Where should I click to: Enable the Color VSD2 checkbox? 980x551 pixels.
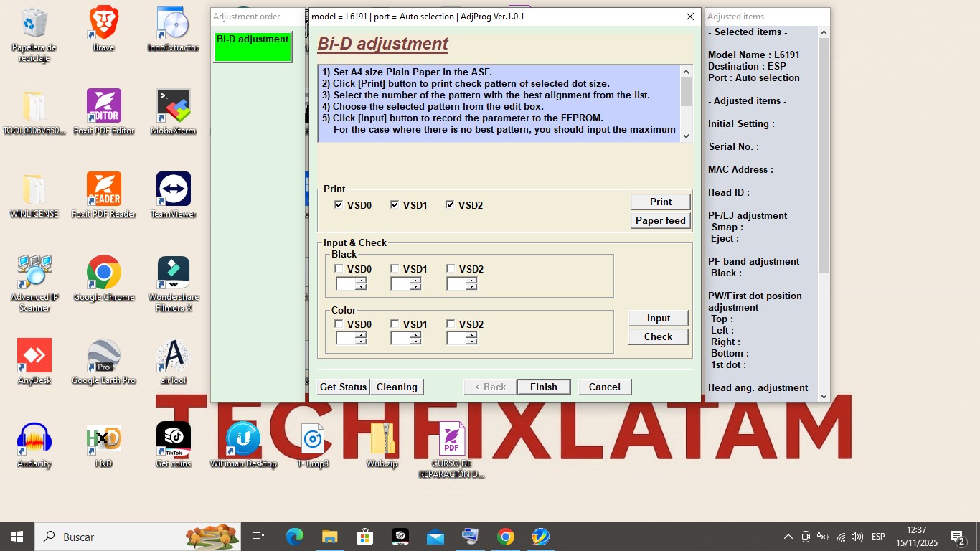click(451, 324)
